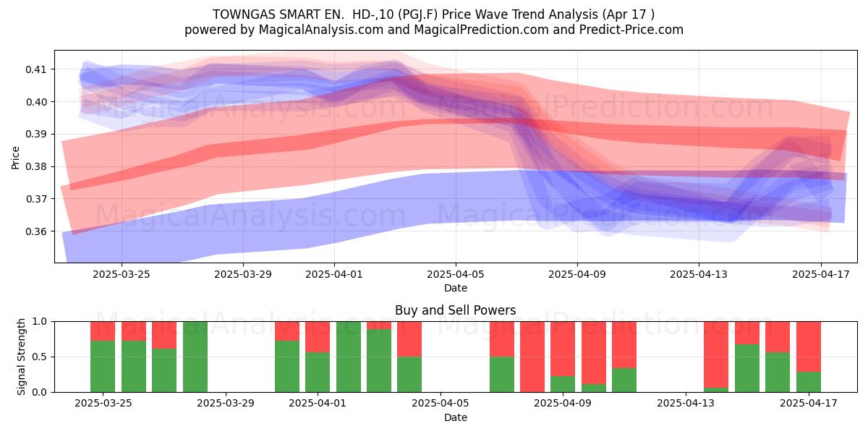Click 2025-04-17 tick under the bar chart
This screenshot has width=868, height=434.
pyautogui.click(x=809, y=404)
